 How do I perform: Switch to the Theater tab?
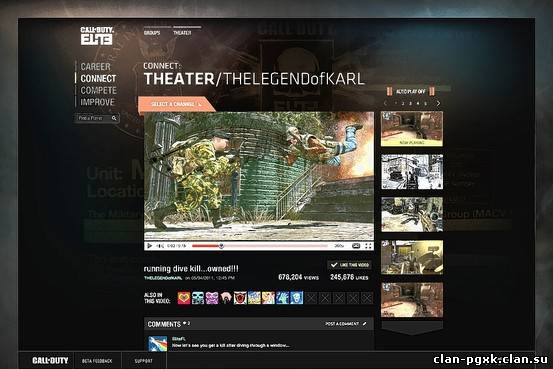tap(182, 33)
